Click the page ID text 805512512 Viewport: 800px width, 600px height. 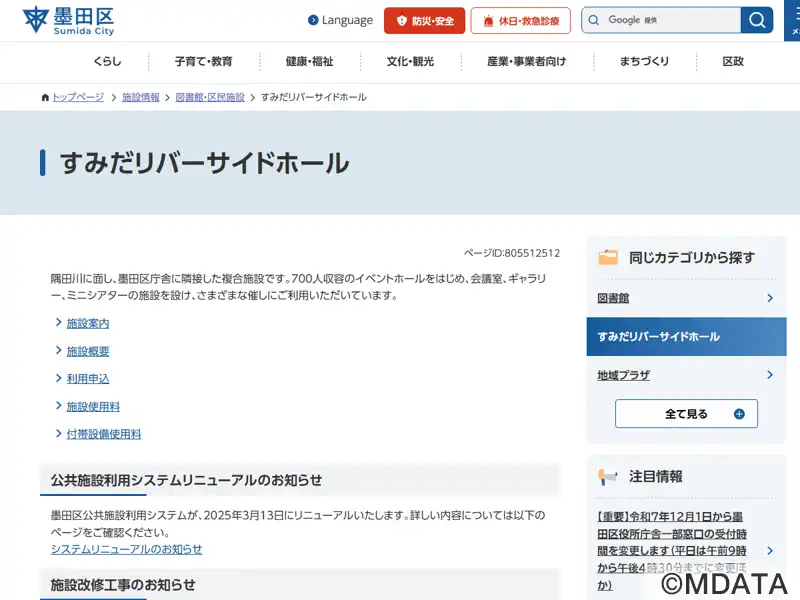pyautogui.click(x=533, y=253)
